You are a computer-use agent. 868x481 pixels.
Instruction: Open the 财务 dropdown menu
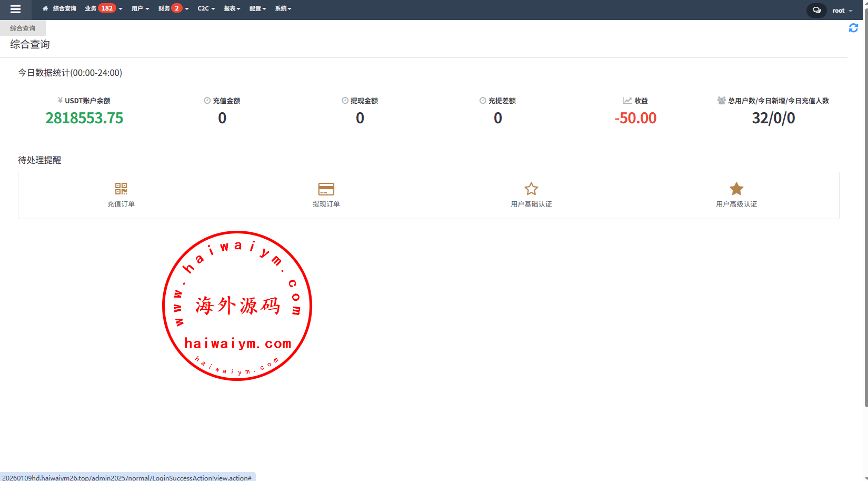coord(164,8)
